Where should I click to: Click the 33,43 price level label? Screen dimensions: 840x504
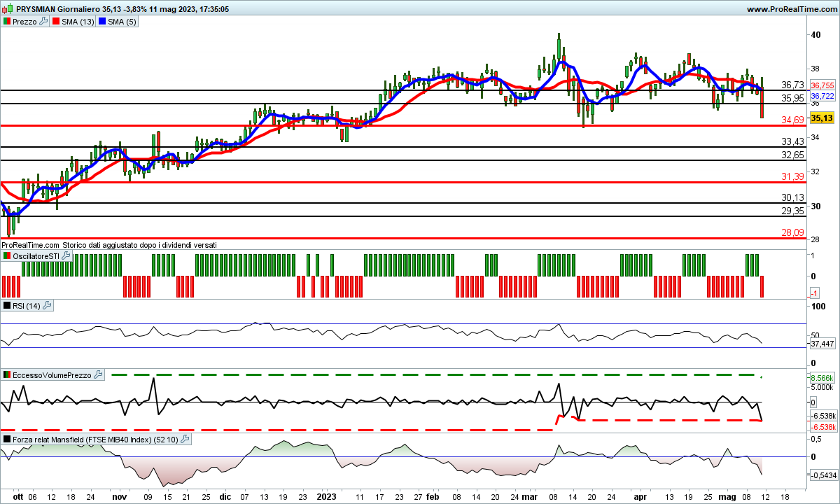(x=792, y=142)
